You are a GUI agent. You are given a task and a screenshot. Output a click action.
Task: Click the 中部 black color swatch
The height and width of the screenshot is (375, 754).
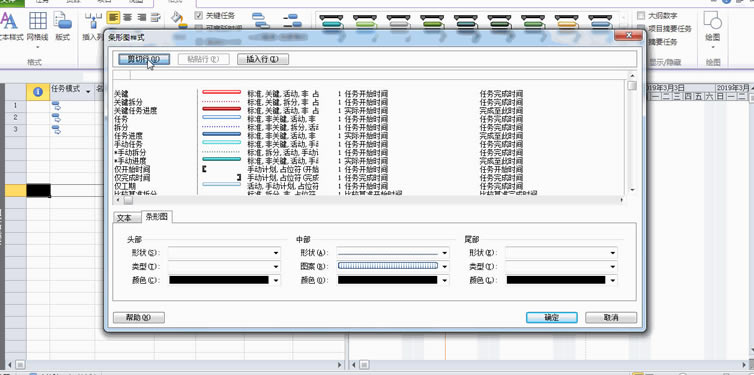tap(388, 280)
